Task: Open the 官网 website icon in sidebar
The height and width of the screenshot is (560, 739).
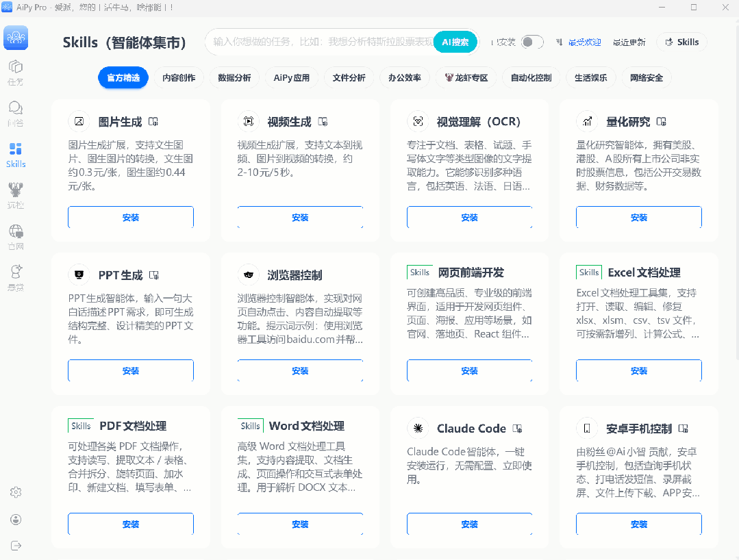Action: pos(16,237)
